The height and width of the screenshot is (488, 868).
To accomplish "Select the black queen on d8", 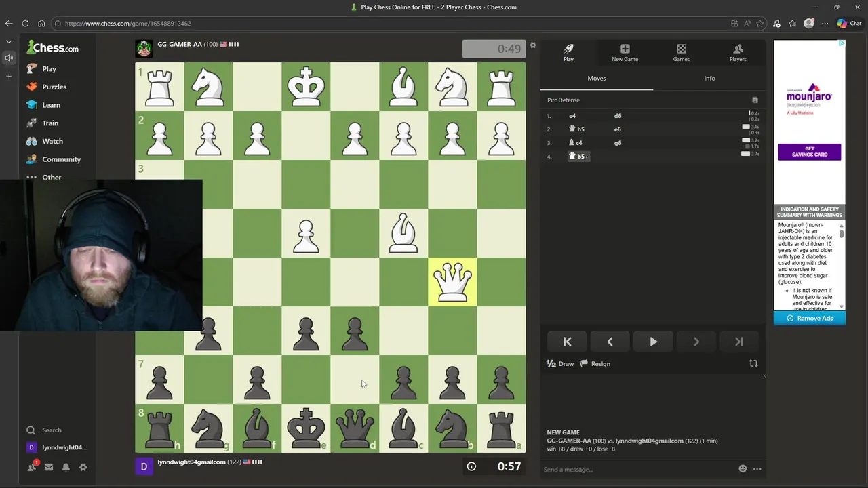I will click(x=355, y=428).
